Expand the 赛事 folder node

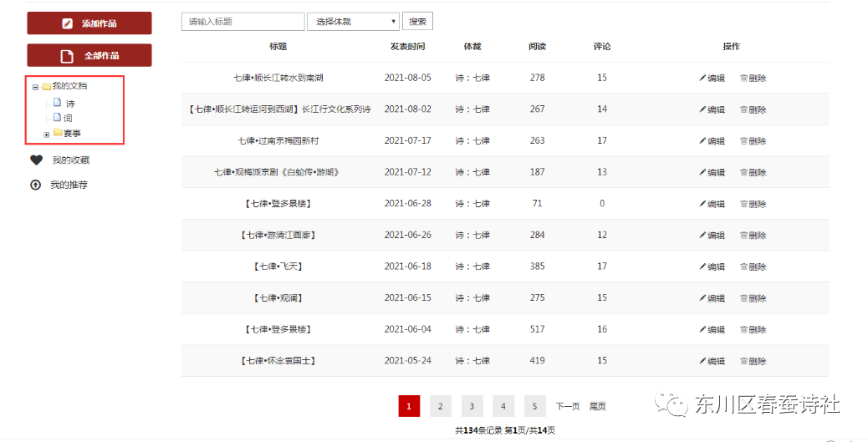click(x=47, y=135)
